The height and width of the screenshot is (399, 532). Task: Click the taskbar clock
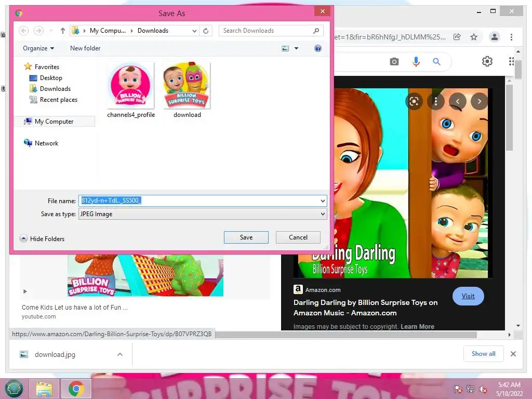509,389
